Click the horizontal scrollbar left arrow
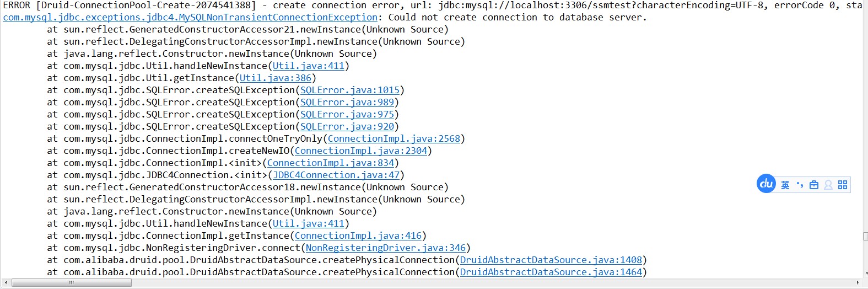Image resolution: width=868 pixels, height=289 pixels. click(6, 283)
